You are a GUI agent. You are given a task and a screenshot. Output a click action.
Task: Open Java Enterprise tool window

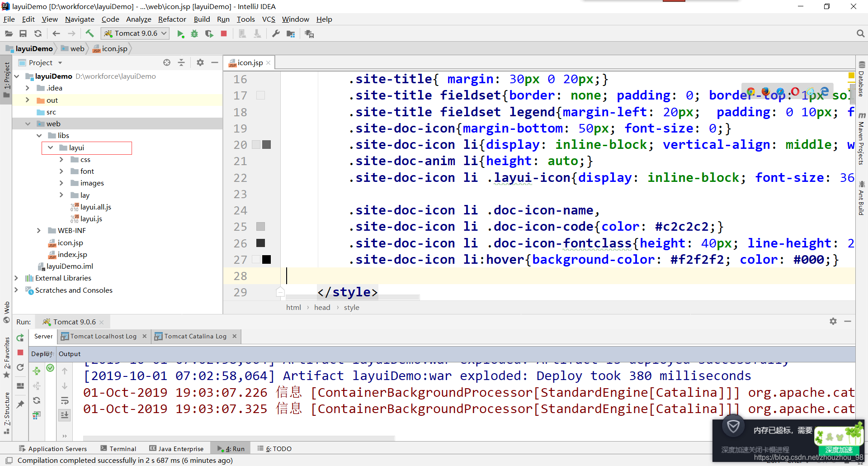pos(177,449)
